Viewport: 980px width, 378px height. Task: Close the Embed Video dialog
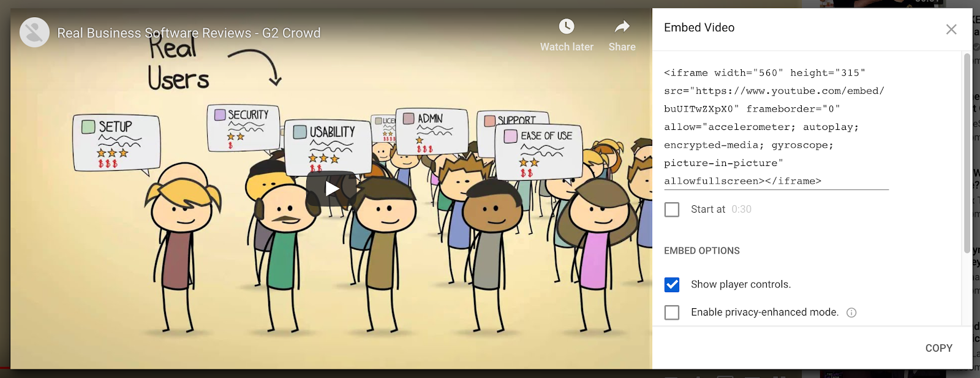951,29
